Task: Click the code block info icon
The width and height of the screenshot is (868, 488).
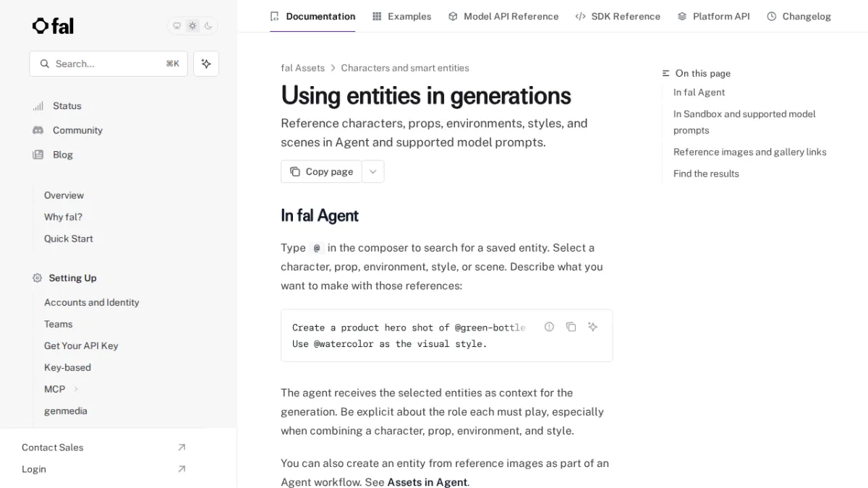Action: [x=549, y=327]
